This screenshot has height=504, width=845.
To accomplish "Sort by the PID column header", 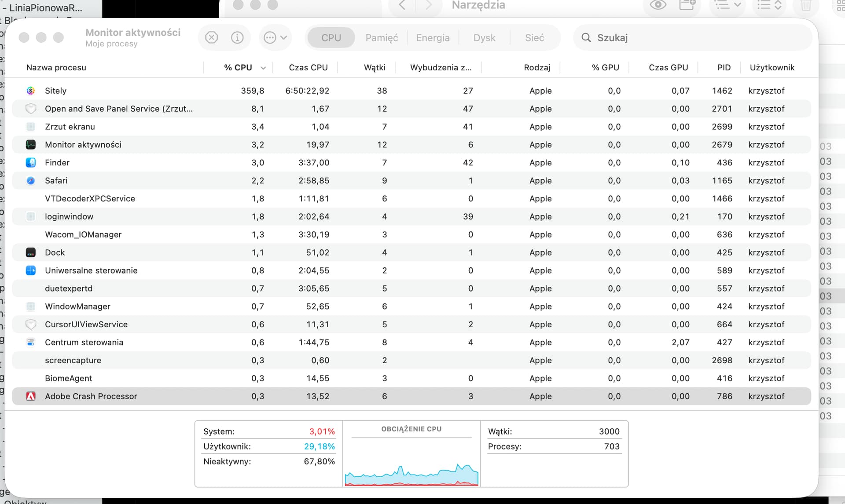I will coord(724,68).
